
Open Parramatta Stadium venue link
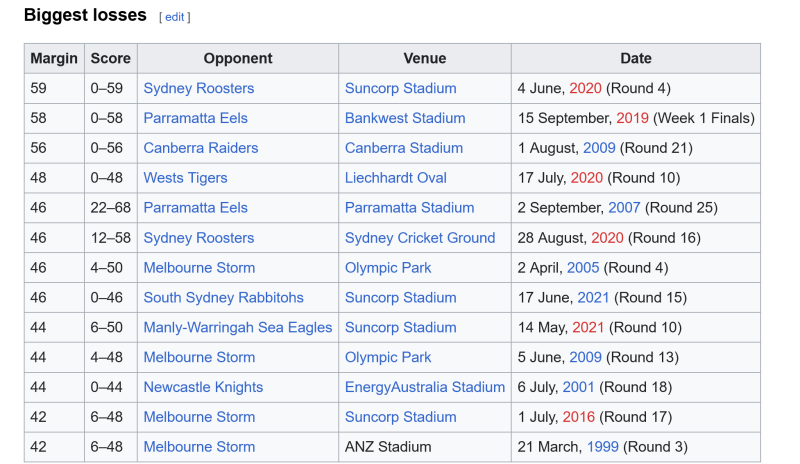(409, 208)
